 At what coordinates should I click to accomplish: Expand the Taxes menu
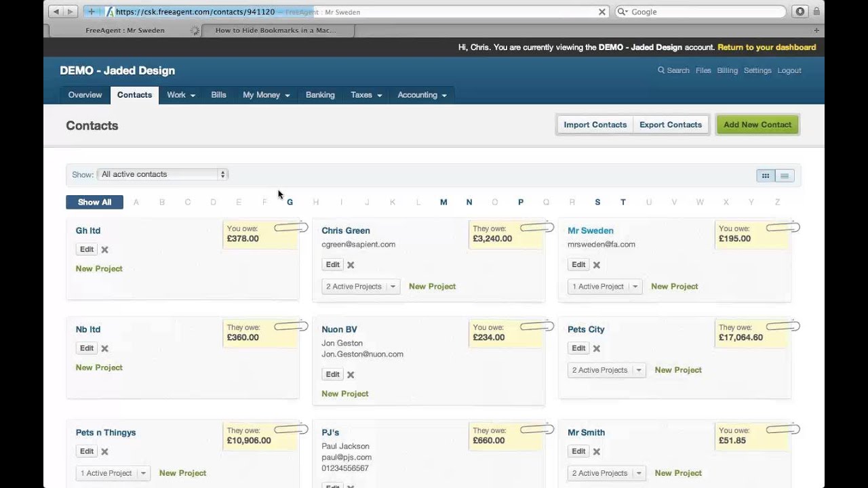(366, 95)
